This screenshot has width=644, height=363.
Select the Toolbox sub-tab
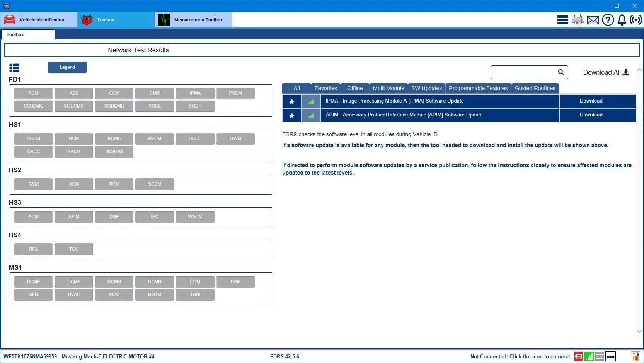pyautogui.click(x=28, y=34)
